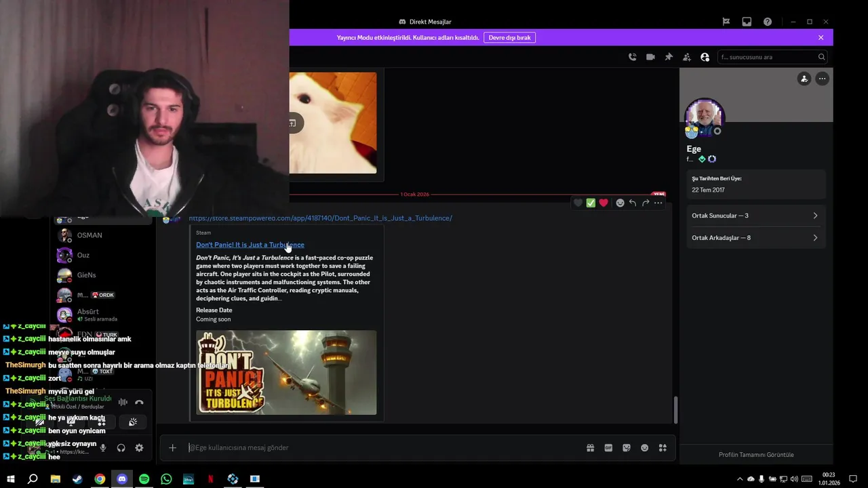Select Ouz in the DM list

tap(102, 255)
